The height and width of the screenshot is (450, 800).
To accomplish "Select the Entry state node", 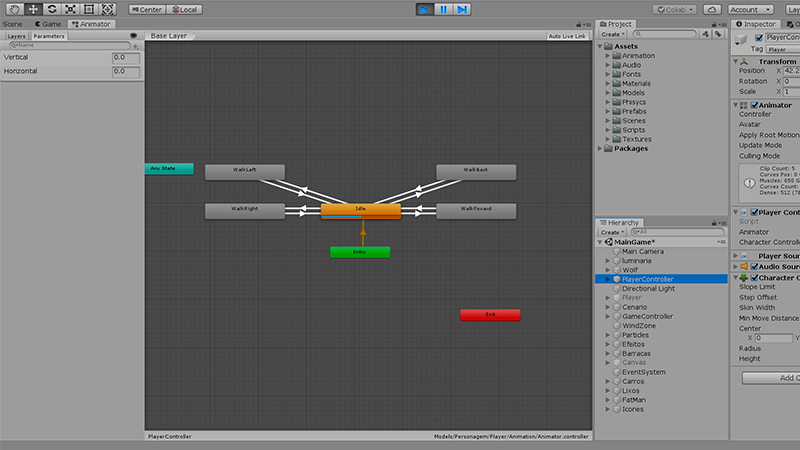I will click(360, 252).
